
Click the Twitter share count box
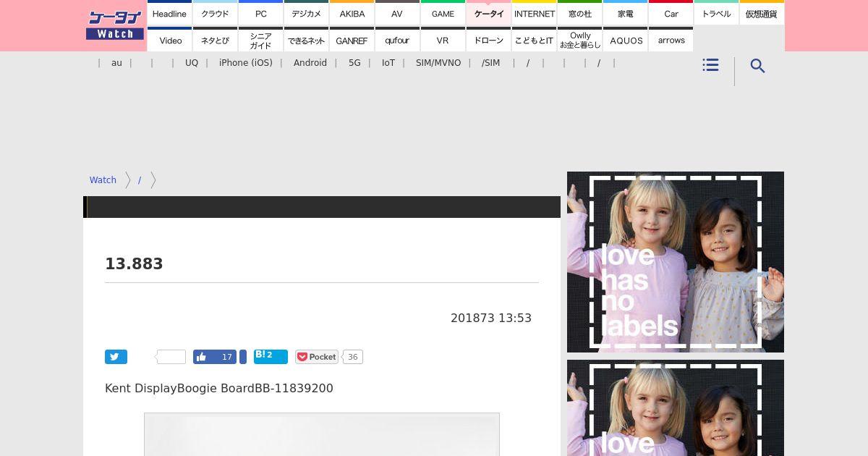click(x=171, y=357)
